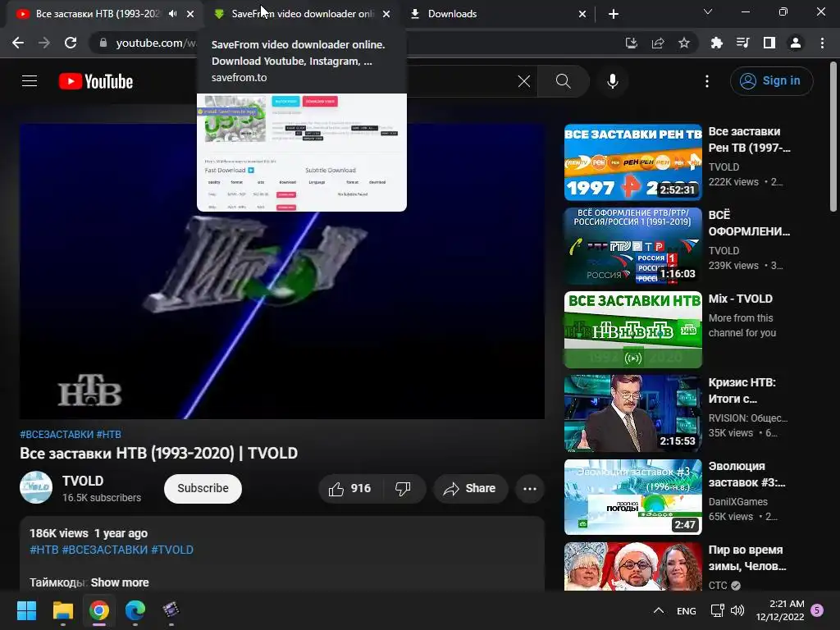840x630 pixels.
Task: Share the НТВ video
Action: pyautogui.click(x=470, y=489)
